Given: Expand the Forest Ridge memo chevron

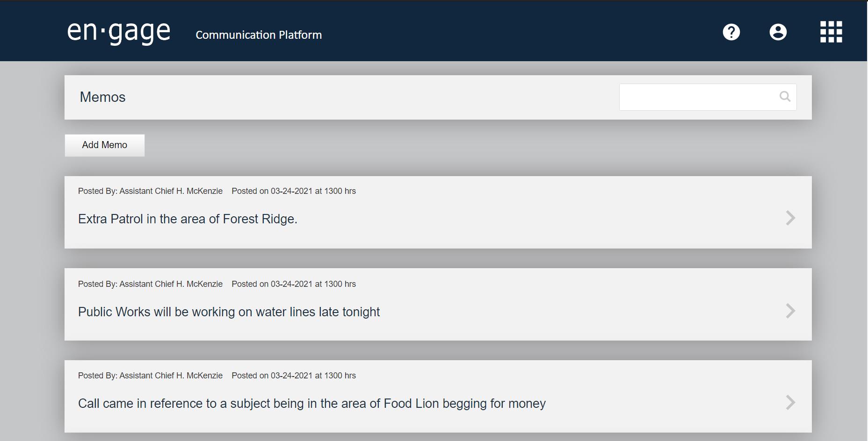Looking at the screenshot, I should 790,218.
